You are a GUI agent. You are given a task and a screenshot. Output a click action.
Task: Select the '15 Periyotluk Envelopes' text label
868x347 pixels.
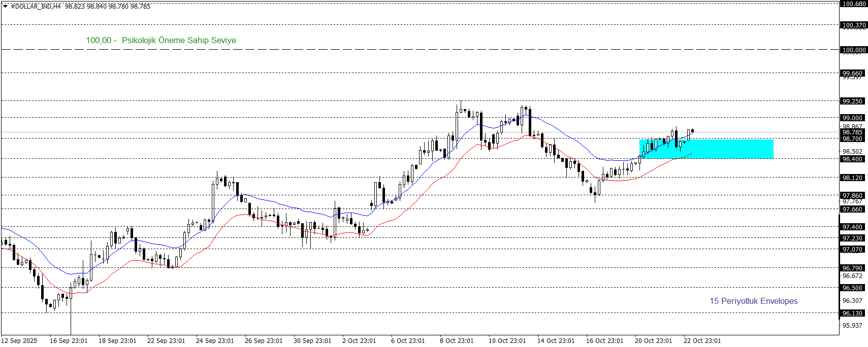tap(753, 301)
